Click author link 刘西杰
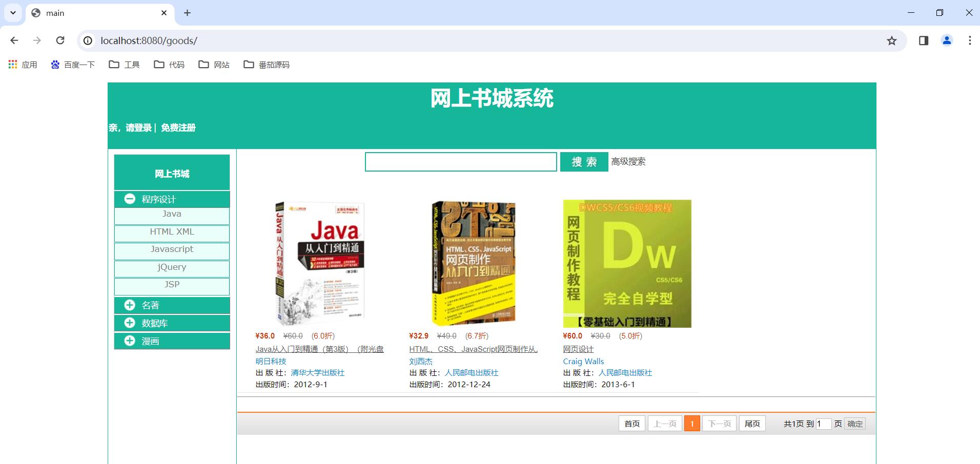The image size is (980, 464). tap(421, 362)
